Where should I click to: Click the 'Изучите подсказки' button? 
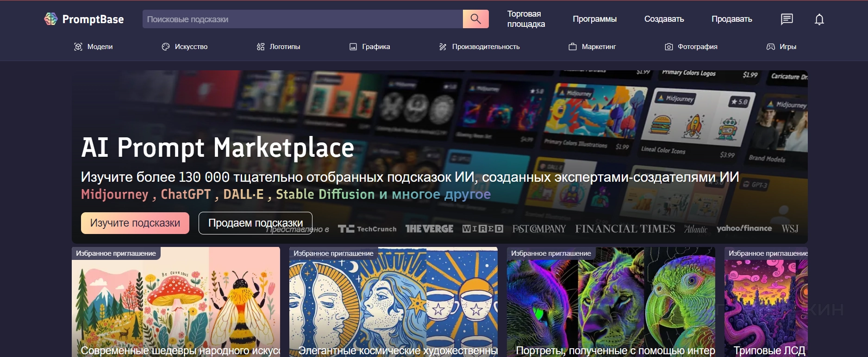pos(135,223)
